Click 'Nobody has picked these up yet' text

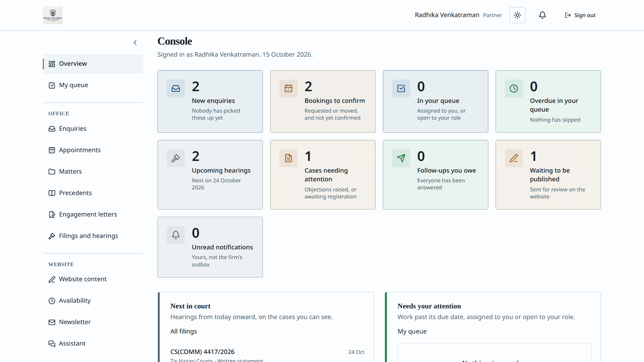click(x=216, y=114)
